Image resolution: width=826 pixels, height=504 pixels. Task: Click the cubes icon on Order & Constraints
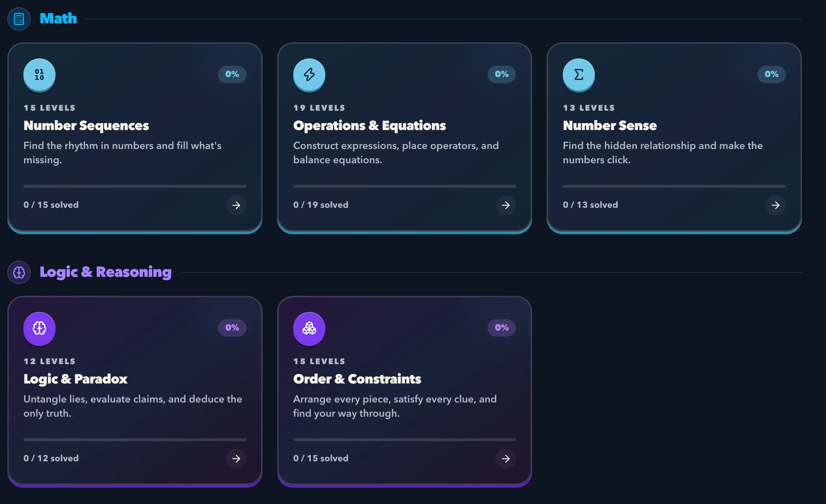(x=309, y=328)
